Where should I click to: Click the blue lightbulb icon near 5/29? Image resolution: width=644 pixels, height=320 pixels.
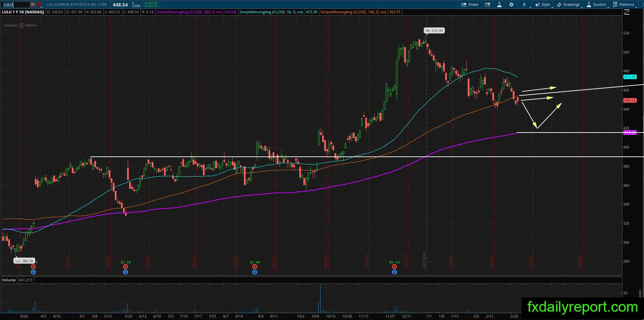pos(126,272)
